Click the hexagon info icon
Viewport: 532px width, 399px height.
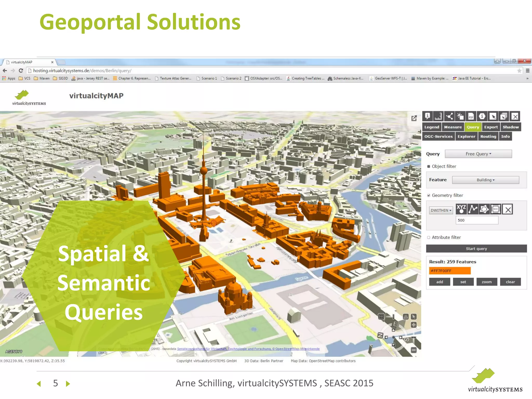pos(482,116)
